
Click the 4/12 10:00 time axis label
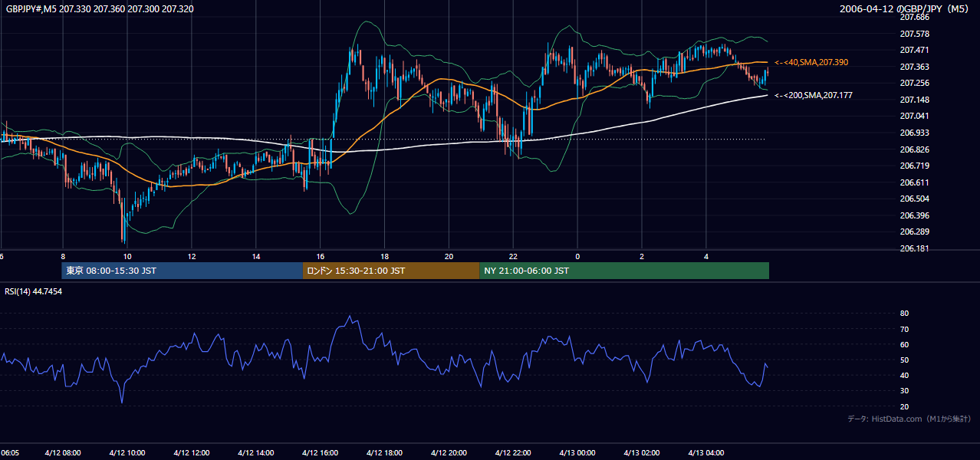click(127, 453)
